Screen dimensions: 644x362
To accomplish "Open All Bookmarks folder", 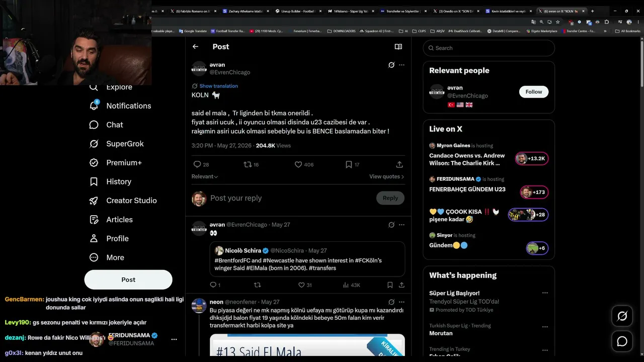I will click(x=628, y=31).
